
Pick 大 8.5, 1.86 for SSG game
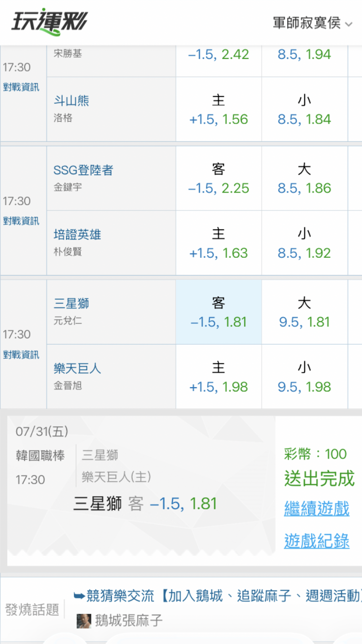305,178
